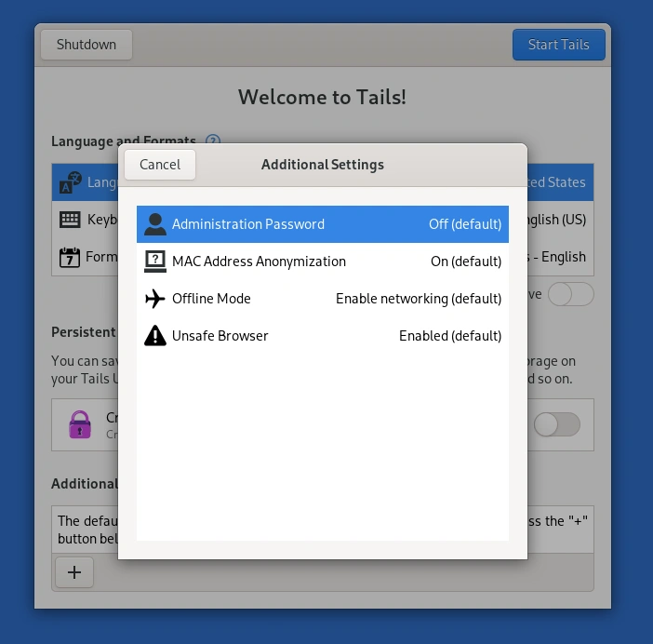
Task: Cancel the Additional Settings dialog
Action: pyautogui.click(x=160, y=165)
